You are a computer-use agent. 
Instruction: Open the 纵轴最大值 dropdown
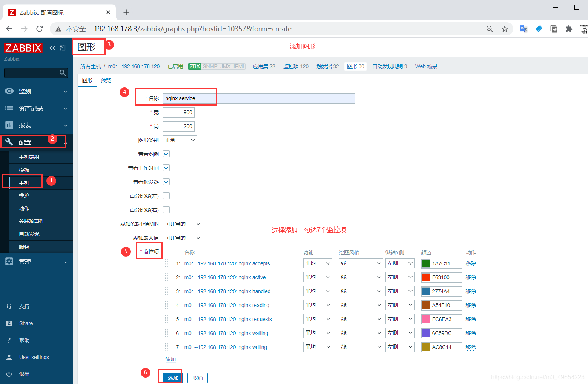pyautogui.click(x=183, y=238)
